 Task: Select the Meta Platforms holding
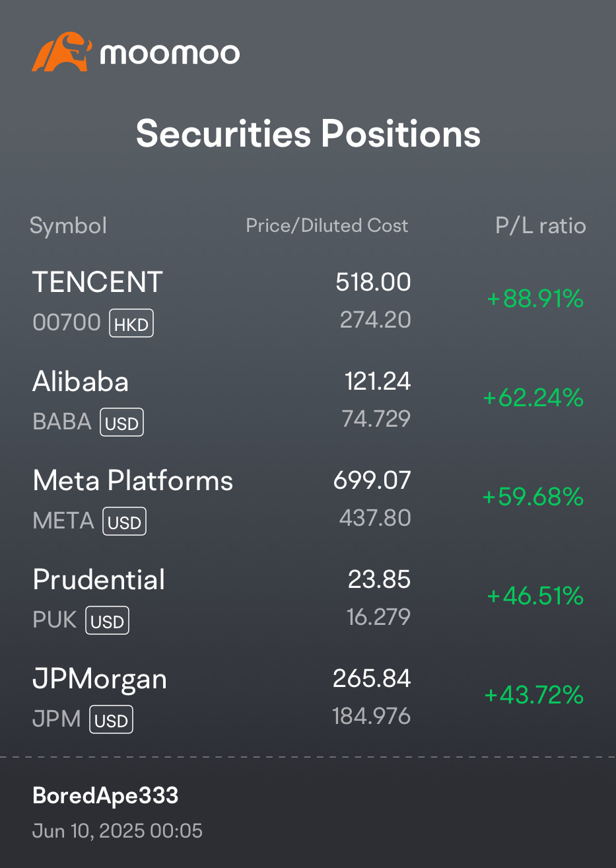coord(133,481)
